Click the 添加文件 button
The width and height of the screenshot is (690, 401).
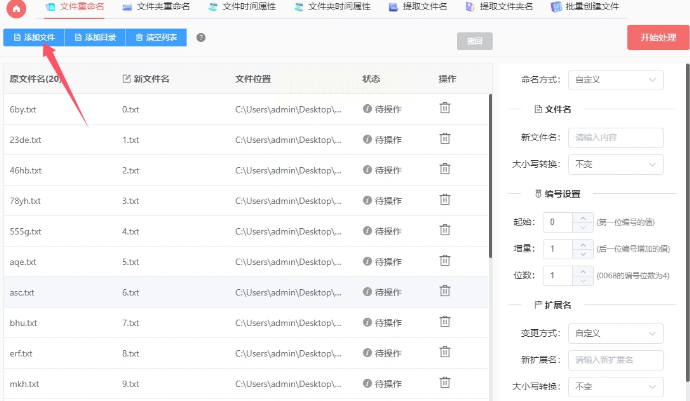(x=34, y=37)
